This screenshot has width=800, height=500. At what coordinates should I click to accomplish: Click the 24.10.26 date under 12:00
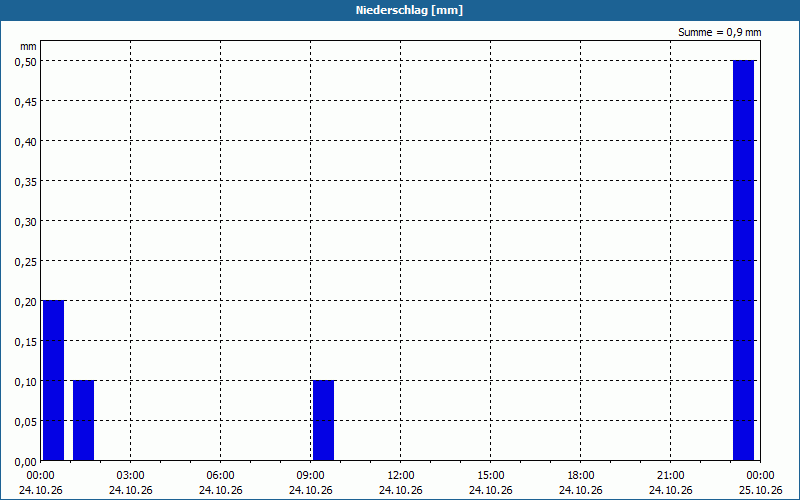point(401,490)
